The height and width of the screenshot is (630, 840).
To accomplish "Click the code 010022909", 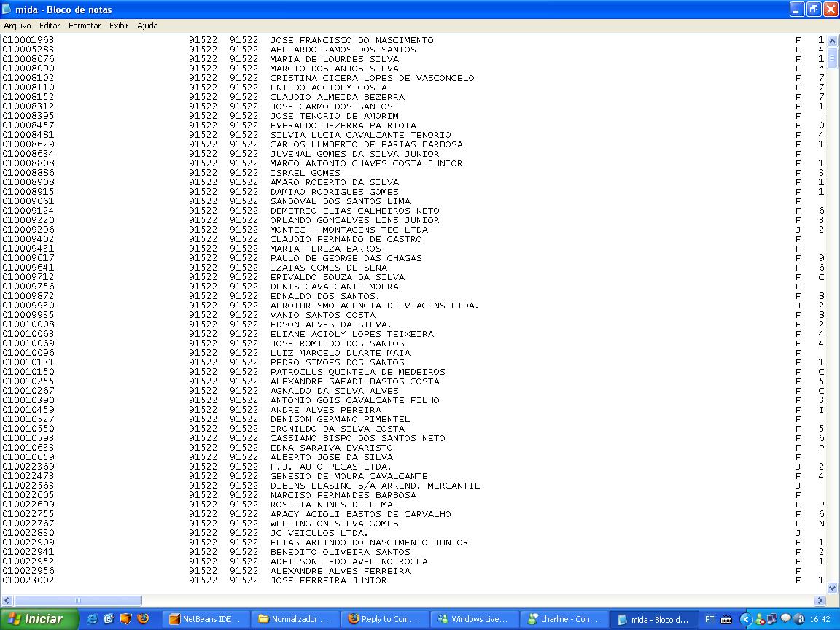I will 28,542.
